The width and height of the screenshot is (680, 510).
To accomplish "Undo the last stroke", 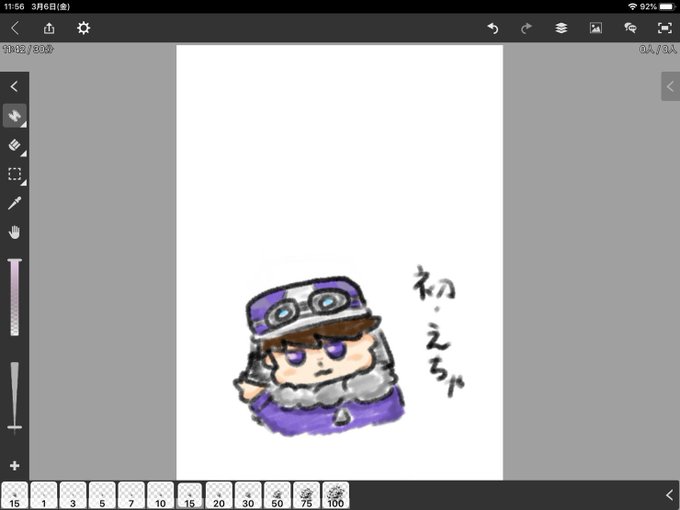I will (493, 28).
